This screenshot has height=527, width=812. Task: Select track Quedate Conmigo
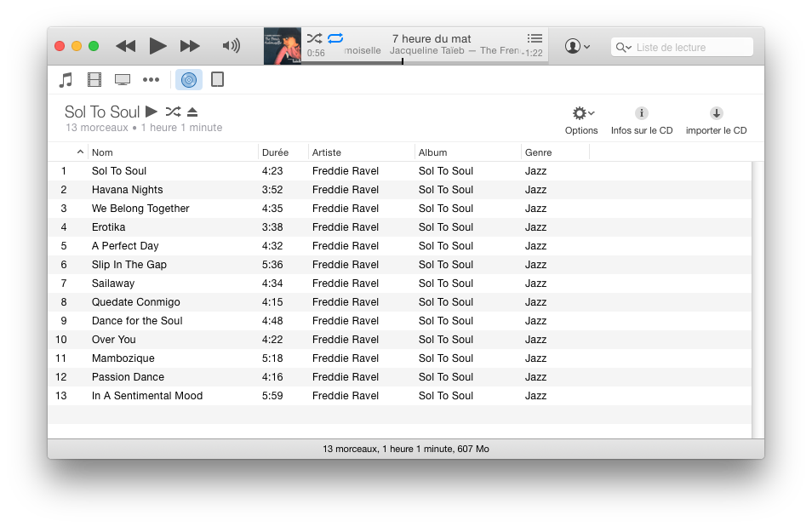pos(399,302)
